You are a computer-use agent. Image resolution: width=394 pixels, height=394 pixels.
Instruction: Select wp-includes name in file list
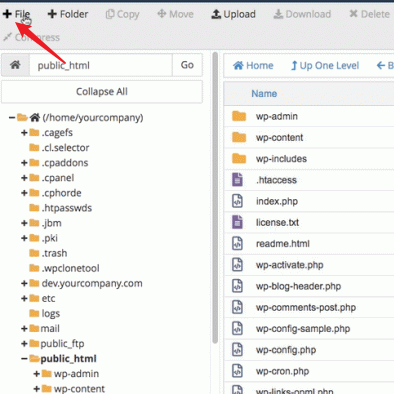coord(281,159)
